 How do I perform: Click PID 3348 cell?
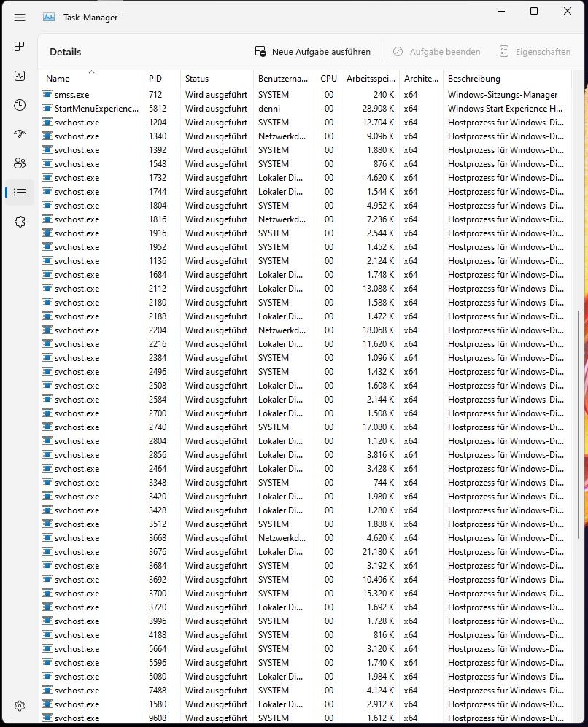[157, 483]
